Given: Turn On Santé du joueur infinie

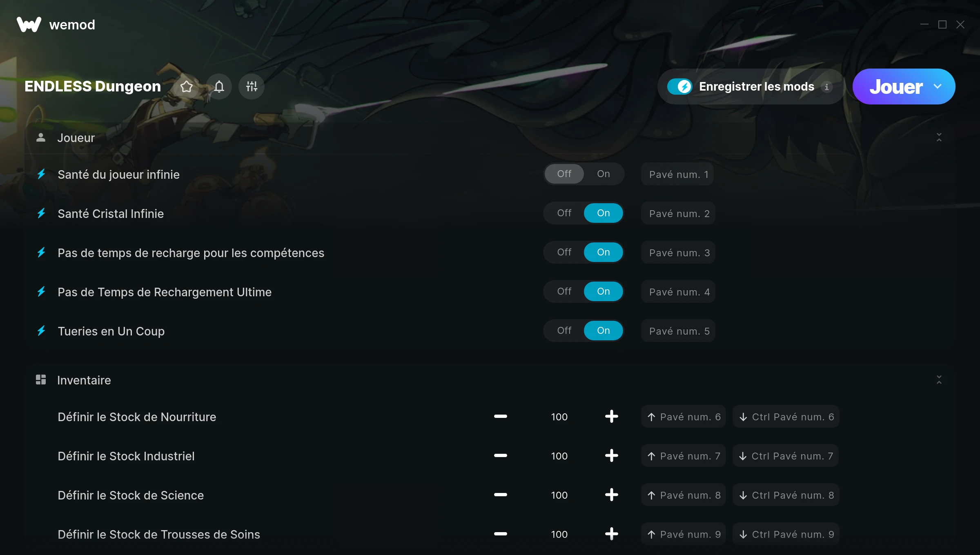Looking at the screenshot, I should tap(604, 174).
